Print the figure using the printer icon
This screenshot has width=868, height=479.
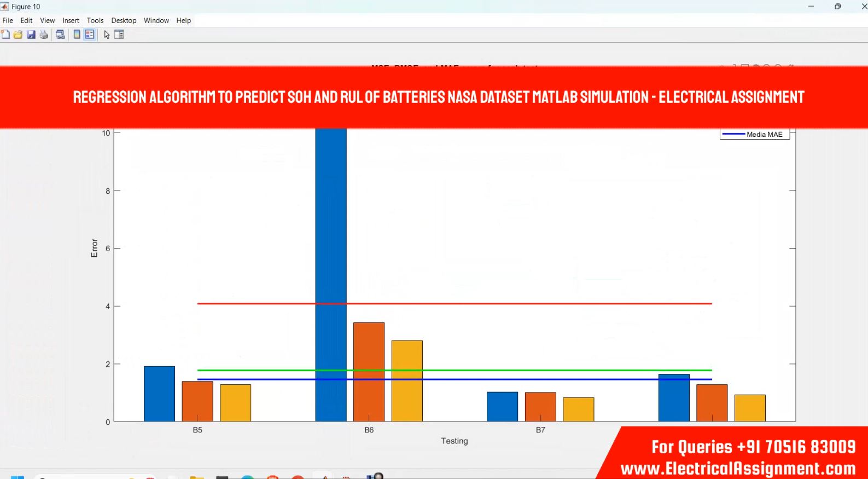[44, 34]
